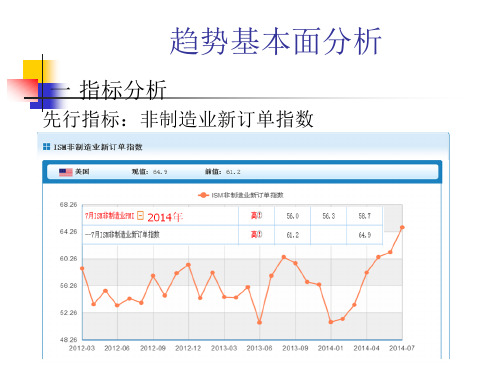The height and width of the screenshot is (375, 500).
Task: Toggle the chart series via legend text ISM非制造业新订单指数
Action: tap(247, 195)
